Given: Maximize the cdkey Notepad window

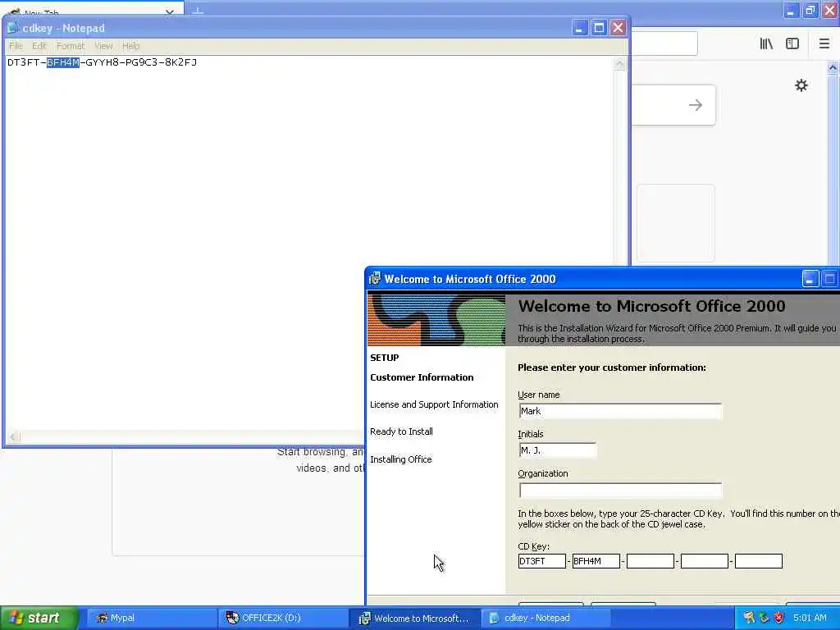Looking at the screenshot, I should 599,28.
